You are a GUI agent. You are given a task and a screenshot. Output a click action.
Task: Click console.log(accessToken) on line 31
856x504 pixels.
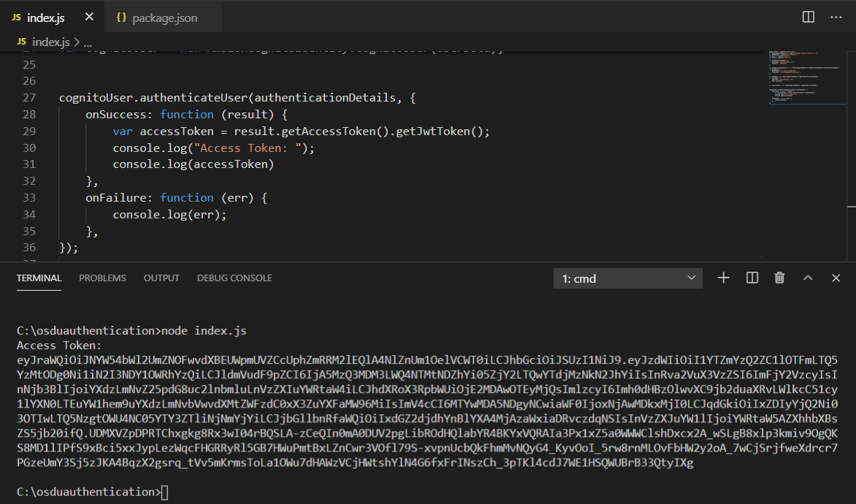click(194, 164)
